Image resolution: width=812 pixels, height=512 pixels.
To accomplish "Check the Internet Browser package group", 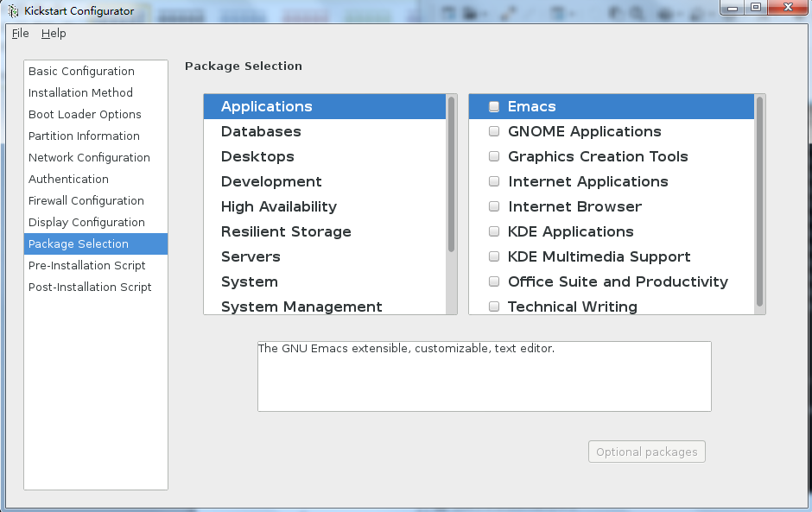I will pos(494,207).
